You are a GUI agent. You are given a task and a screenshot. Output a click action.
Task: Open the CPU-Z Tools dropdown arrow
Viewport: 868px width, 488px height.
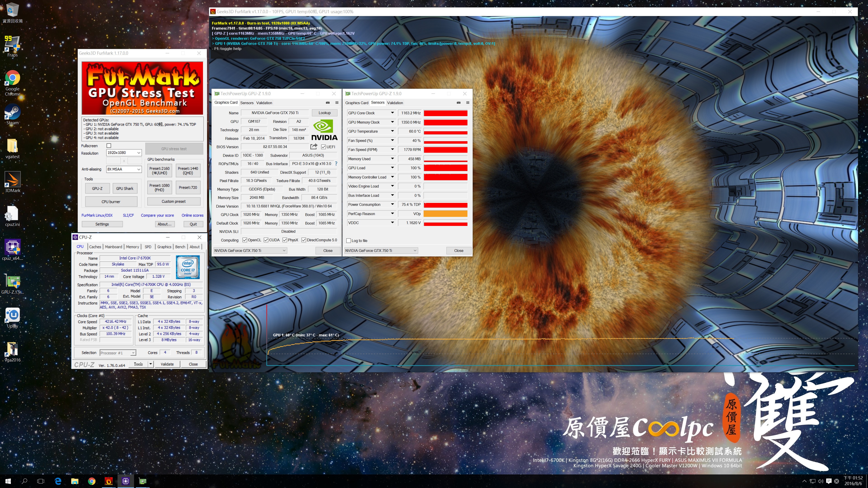tap(151, 364)
